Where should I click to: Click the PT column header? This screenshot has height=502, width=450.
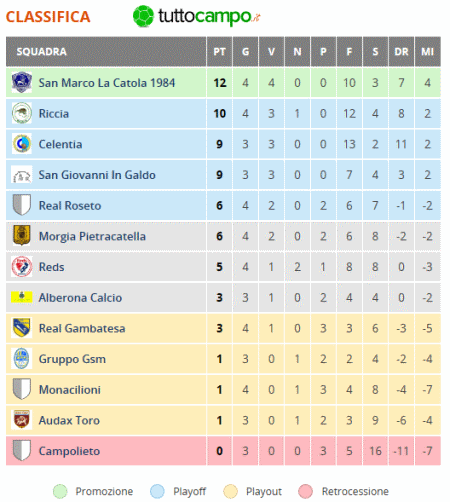click(x=219, y=52)
